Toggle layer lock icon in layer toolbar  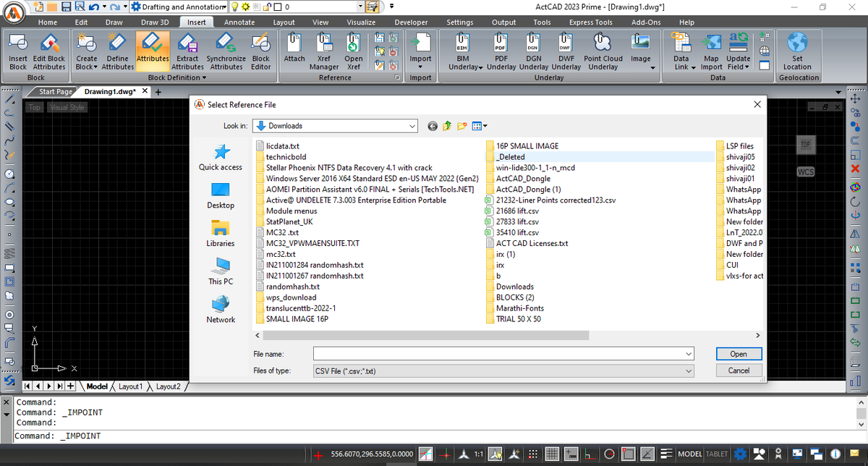pos(267,7)
